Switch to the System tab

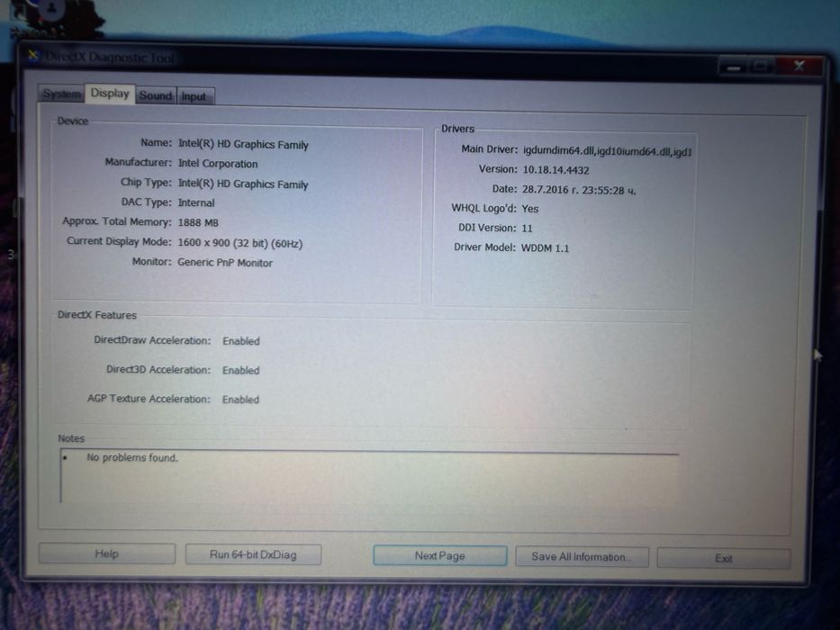pos(61,94)
